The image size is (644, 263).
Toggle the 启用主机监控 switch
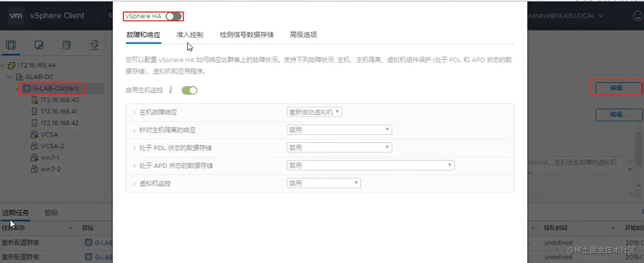[190, 90]
